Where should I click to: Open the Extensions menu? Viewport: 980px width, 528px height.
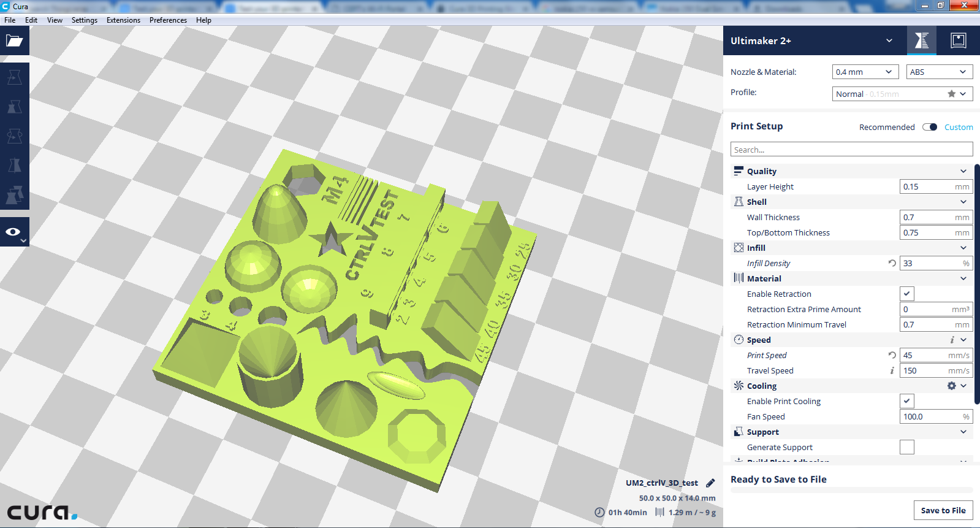pos(123,20)
